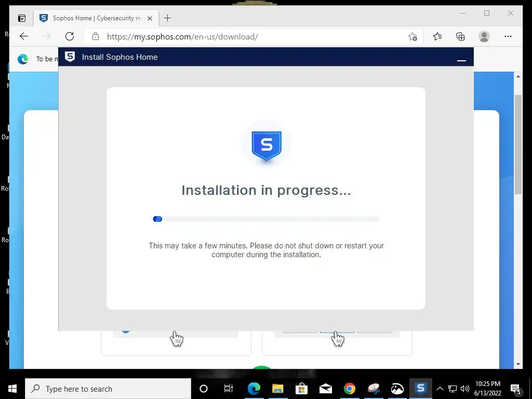Select the Sophos Home browser tab
Viewport: 532px width, 399px height.
(x=96, y=18)
